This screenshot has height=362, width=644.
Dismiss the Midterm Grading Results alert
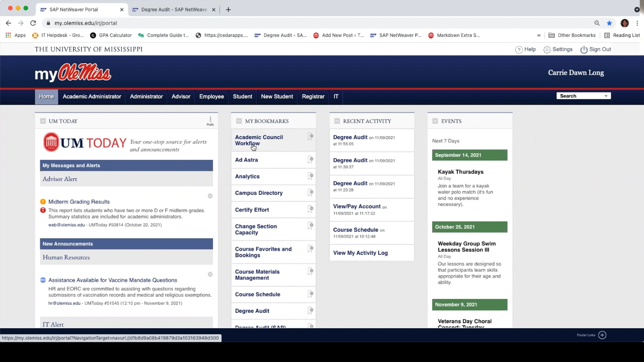(210, 196)
